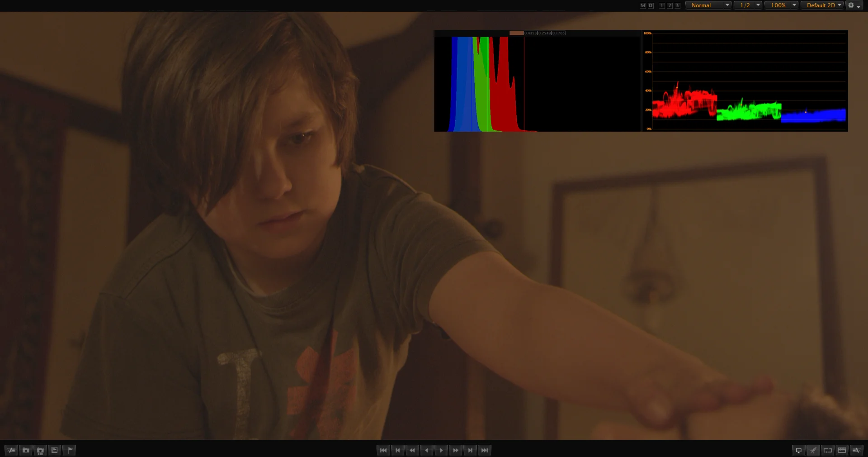
Task: Jump to the first frame
Action: point(383,450)
